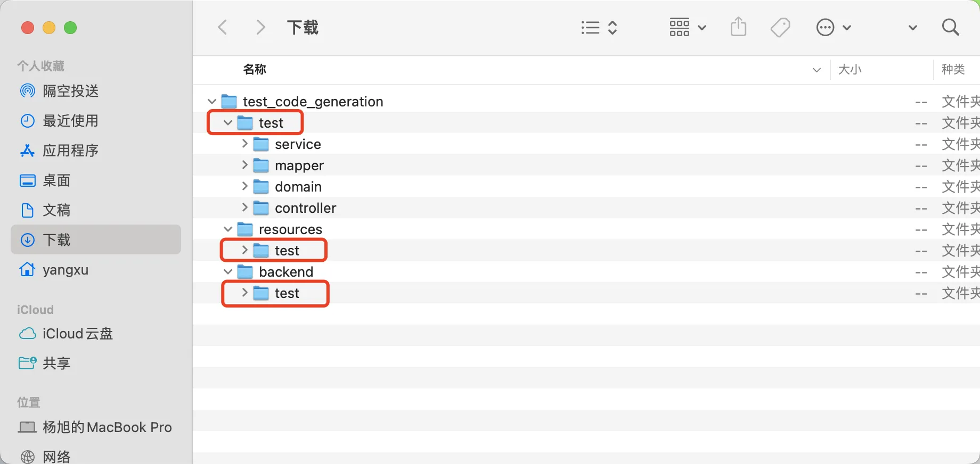The width and height of the screenshot is (980, 464).
Task: Open 文稿 in the sidebar
Action: 96,210
